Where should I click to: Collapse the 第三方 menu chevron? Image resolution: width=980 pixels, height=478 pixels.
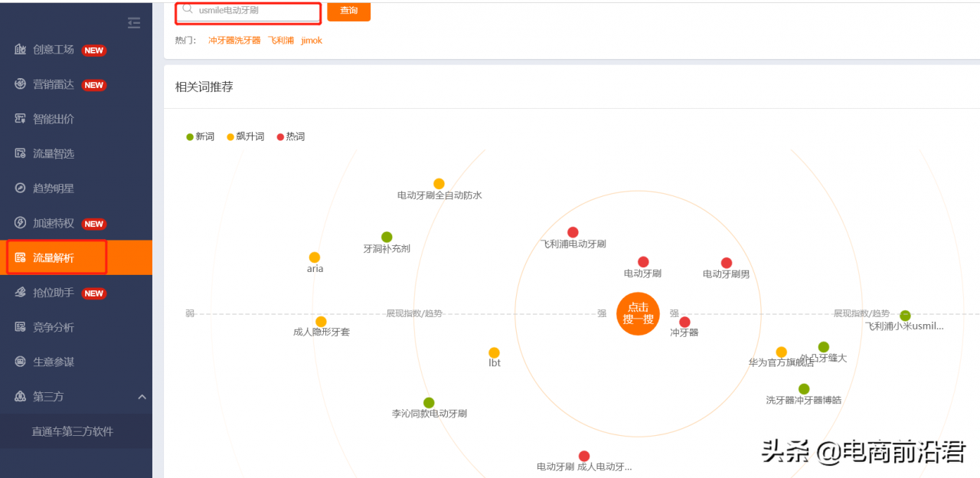pos(142,397)
